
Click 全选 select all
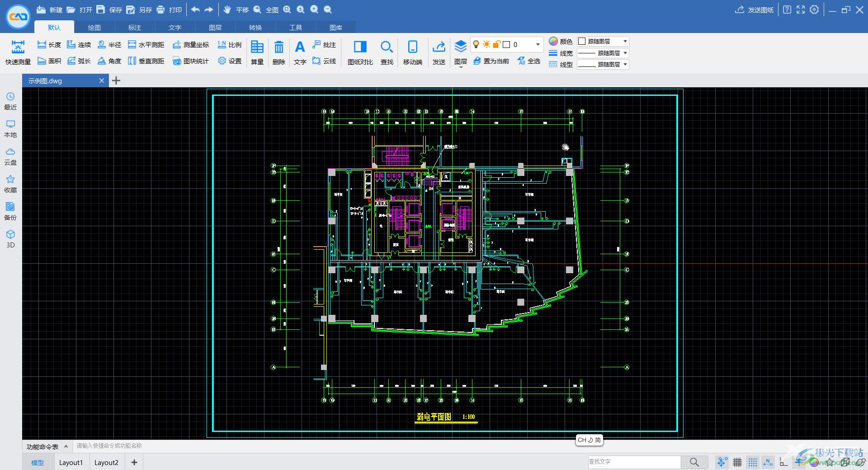tap(528, 61)
